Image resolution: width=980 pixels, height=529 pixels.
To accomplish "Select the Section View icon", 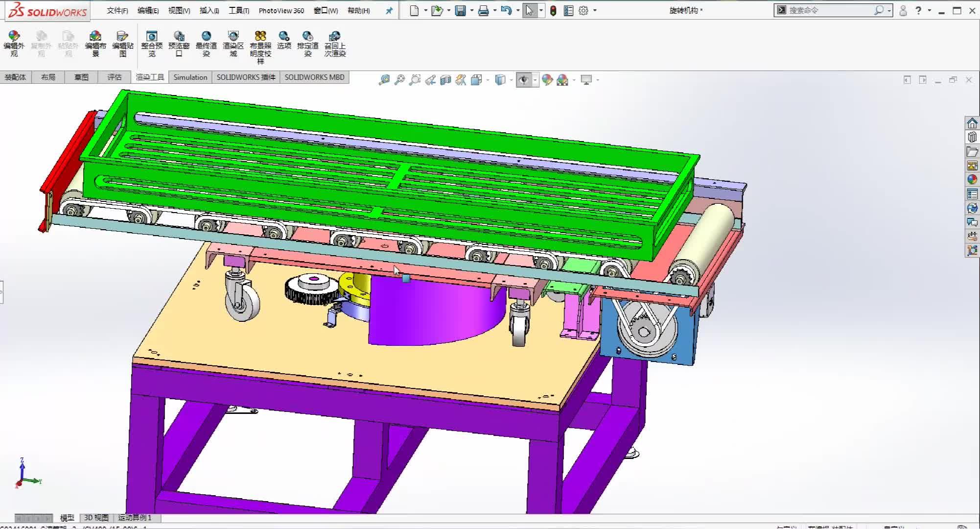I will click(445, 80).
